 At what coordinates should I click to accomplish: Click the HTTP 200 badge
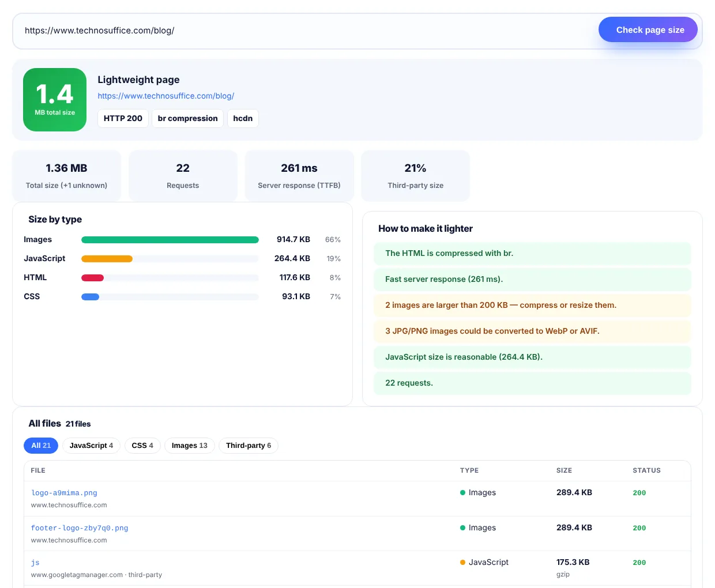click(123, 118)
